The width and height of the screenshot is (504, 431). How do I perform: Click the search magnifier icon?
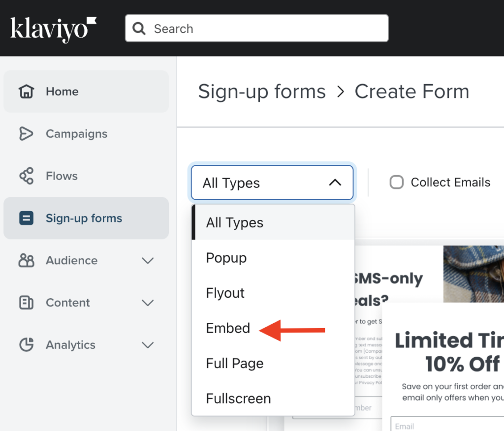(x=139, y=29)
